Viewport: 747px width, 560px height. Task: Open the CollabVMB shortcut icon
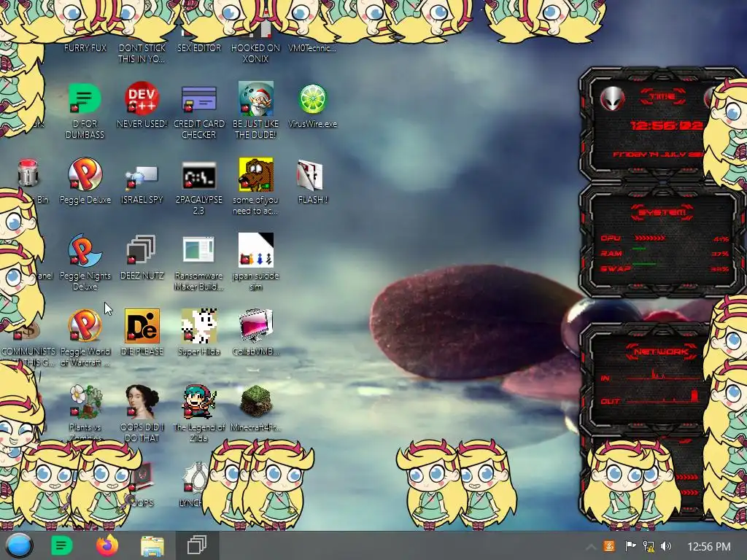pyautogui.click(x=256, y=326)
